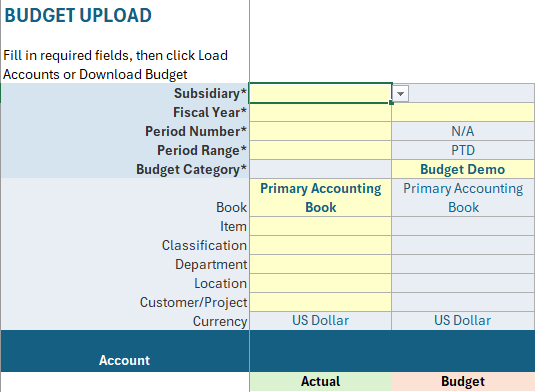Select the yellow Period Number input cell
This screenshot has width=537, height=392.
(321, 131)
